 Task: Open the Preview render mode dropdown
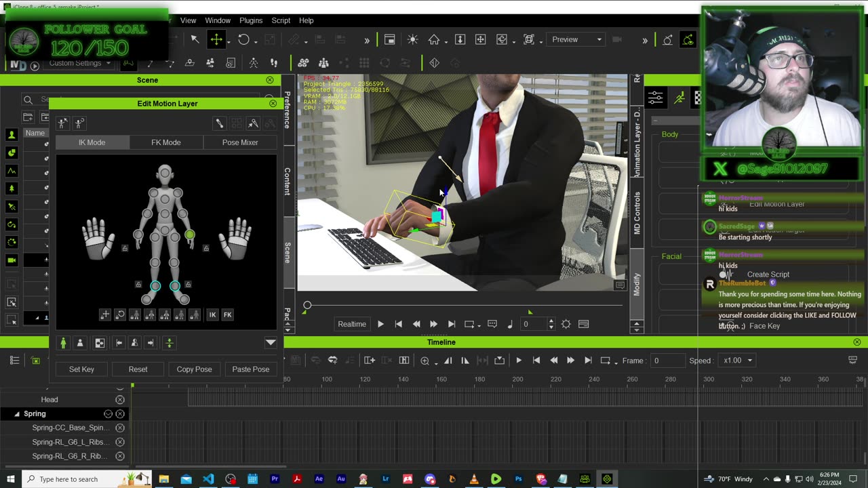click(576, 39)
